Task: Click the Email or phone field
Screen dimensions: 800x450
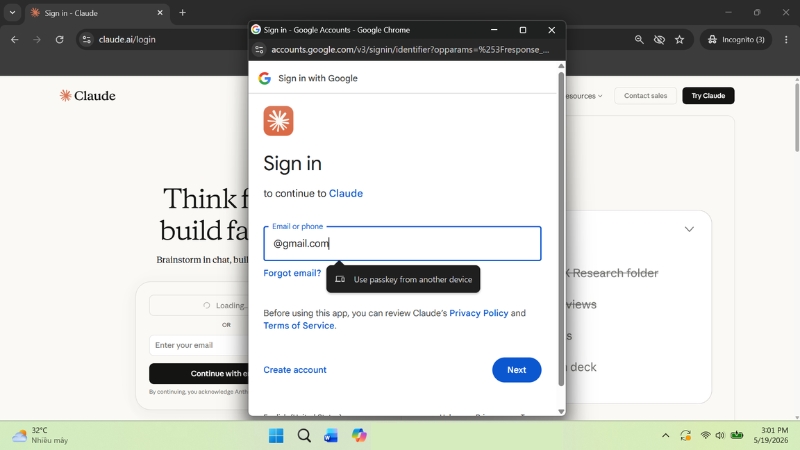Action: (x=402, y=243)
